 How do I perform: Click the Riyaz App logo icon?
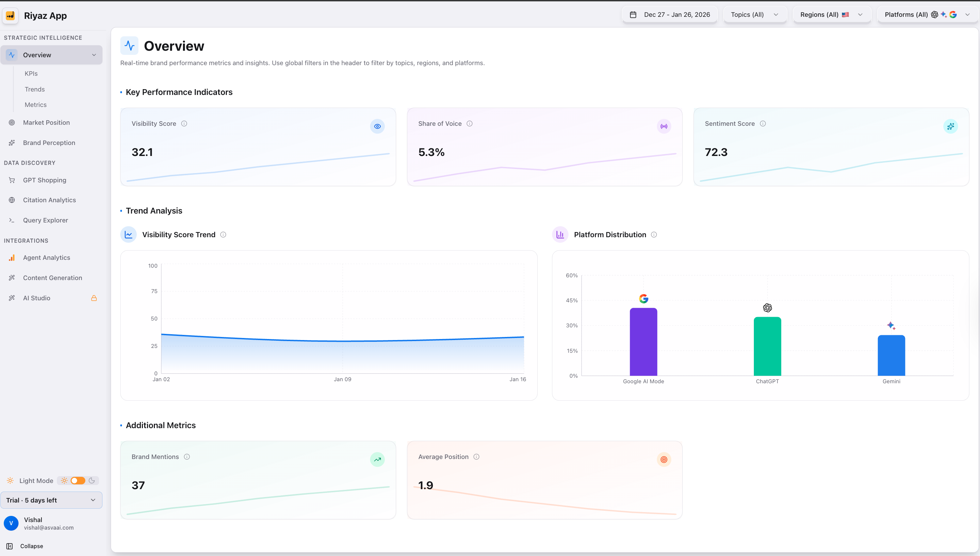(x=10, y=16)
